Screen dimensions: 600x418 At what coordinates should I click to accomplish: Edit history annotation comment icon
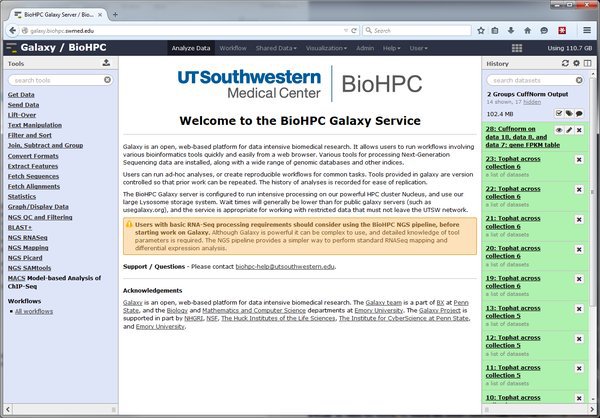click(579, 113)
